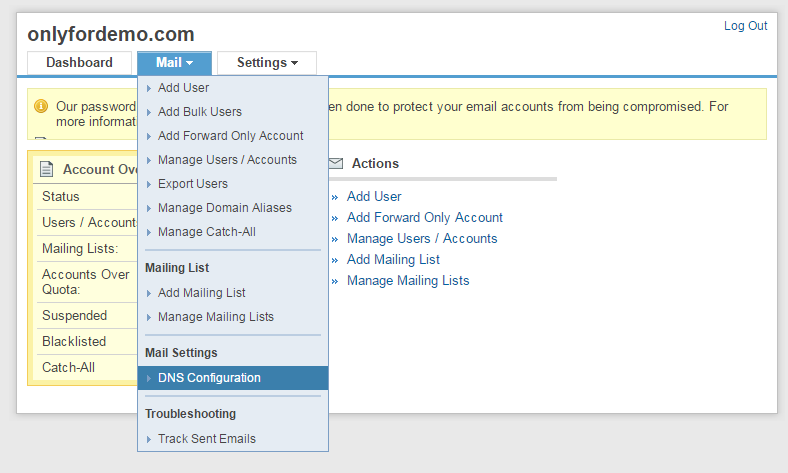This screenshot has width=788, height=473.
Task: Click the Account Overview document icon
Action: coord(46,169)
